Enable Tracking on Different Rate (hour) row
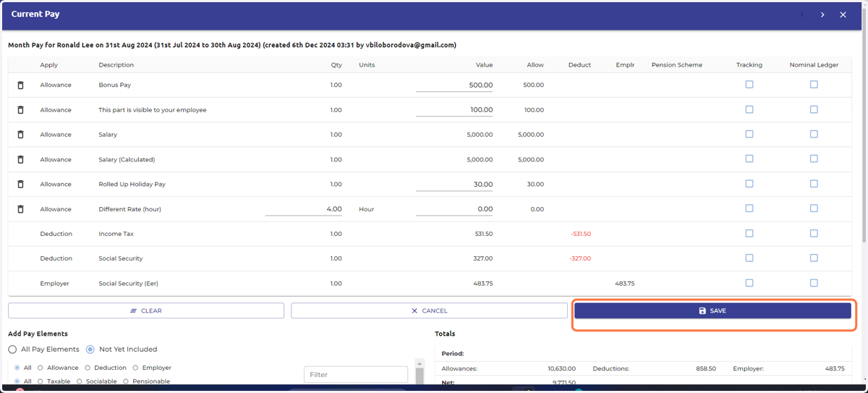The image size is (868, 393). coord(749,208)
